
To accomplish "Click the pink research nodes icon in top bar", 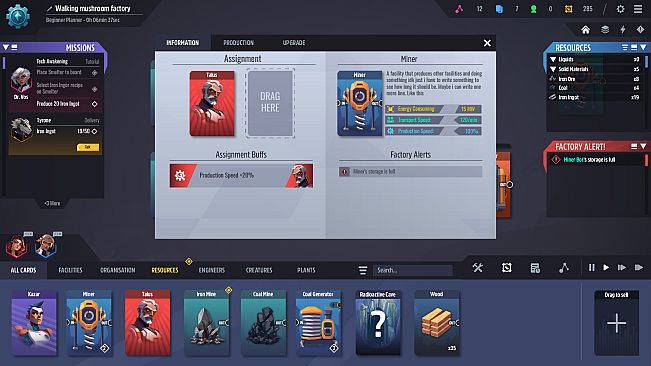I will point(459,9).
